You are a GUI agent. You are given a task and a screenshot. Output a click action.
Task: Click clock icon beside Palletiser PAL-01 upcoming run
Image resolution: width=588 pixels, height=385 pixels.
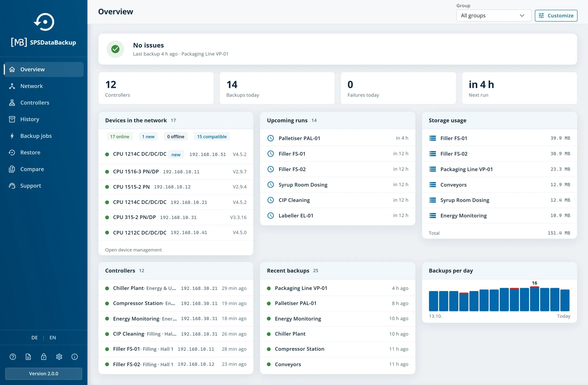point(271,138)
